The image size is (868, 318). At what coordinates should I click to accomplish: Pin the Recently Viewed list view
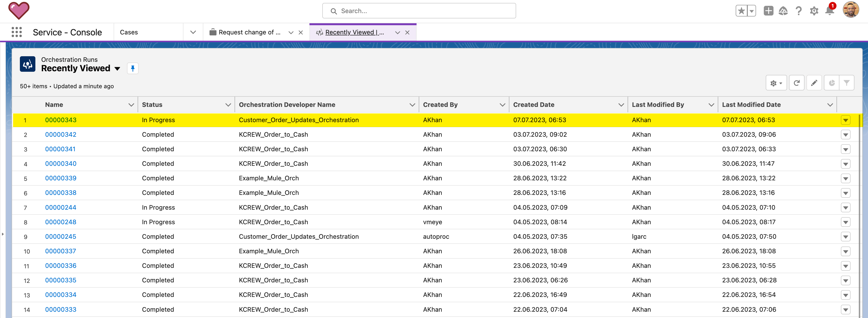coord(133,68)
